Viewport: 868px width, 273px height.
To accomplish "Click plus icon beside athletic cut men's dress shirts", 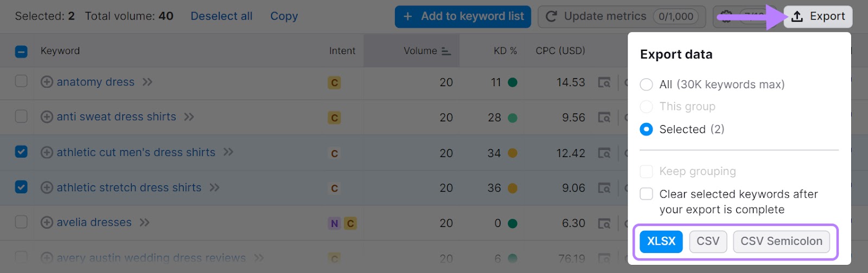I will [x=47, y=153].
